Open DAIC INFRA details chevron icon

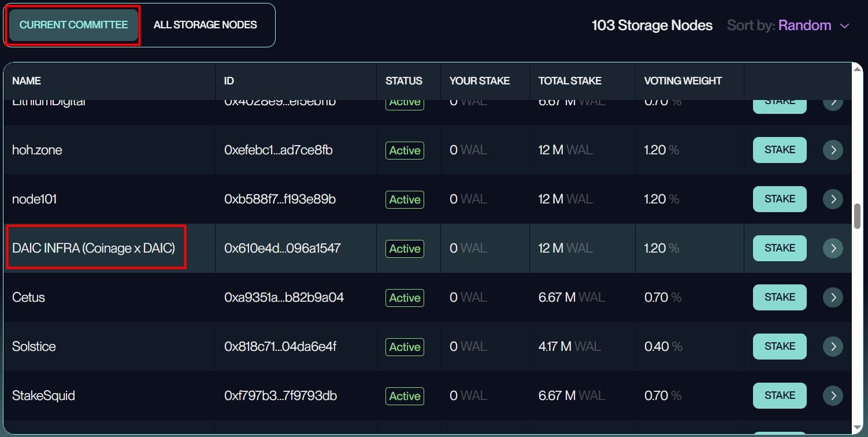(832, 249)
